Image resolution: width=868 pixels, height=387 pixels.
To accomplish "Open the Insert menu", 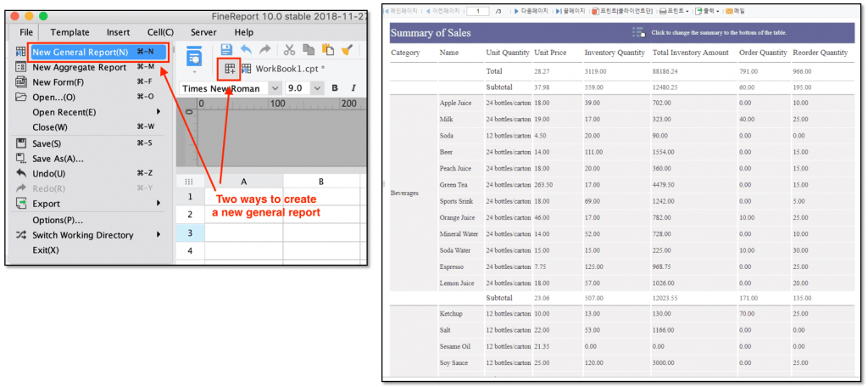I will (119, 32).
